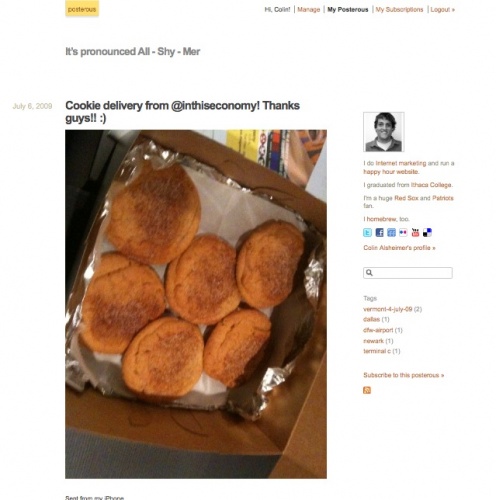View Colin Alsheimer's profile link

[x=399, y=248]
